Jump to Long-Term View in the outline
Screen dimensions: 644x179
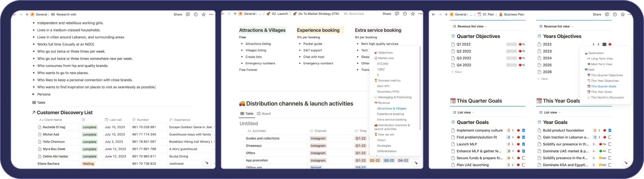(x=600, y=59)
